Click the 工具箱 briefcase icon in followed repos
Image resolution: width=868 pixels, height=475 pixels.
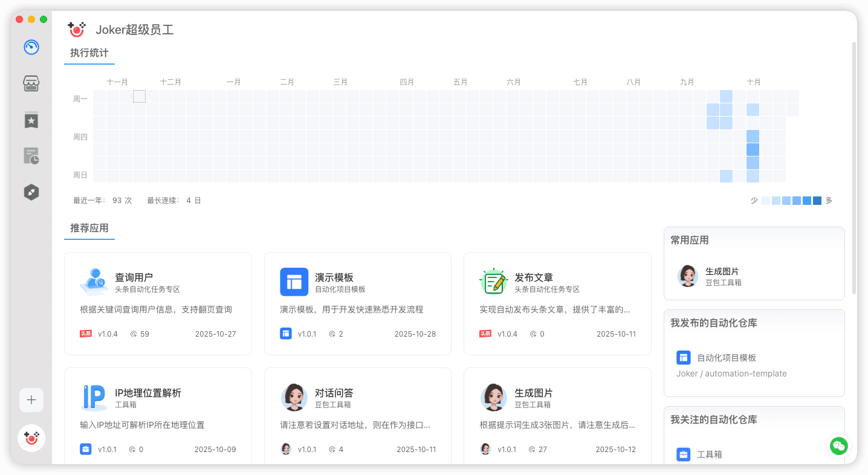tap(684, 454)
